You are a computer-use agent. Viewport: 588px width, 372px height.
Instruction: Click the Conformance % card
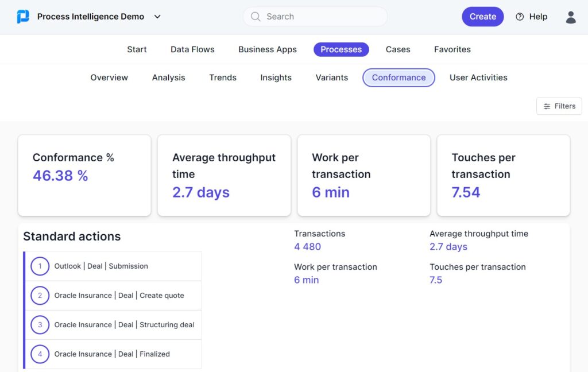pyautogui.click(x=84, y=175)
